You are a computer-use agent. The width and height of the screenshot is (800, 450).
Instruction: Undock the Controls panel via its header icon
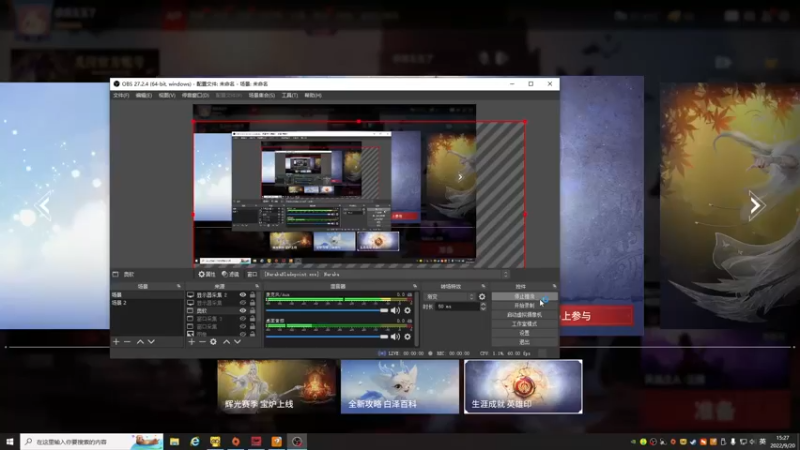pos(554,286)
